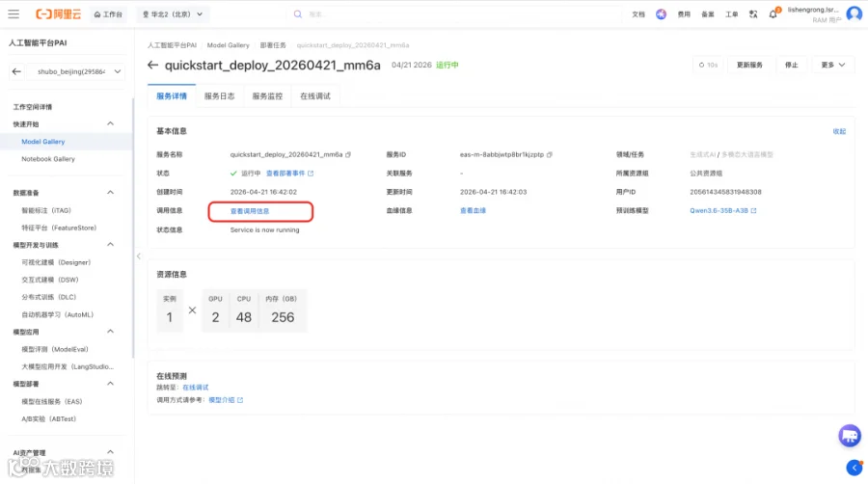Collapse the 模型应用 sidebar section
This screenshot has height=484, width=868.
click(x=110, y=332)
